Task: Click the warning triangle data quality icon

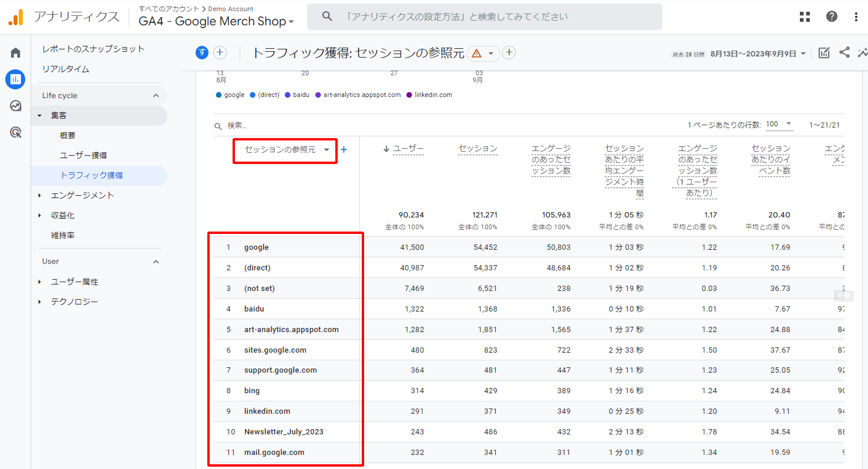Action: pos(476,53)
